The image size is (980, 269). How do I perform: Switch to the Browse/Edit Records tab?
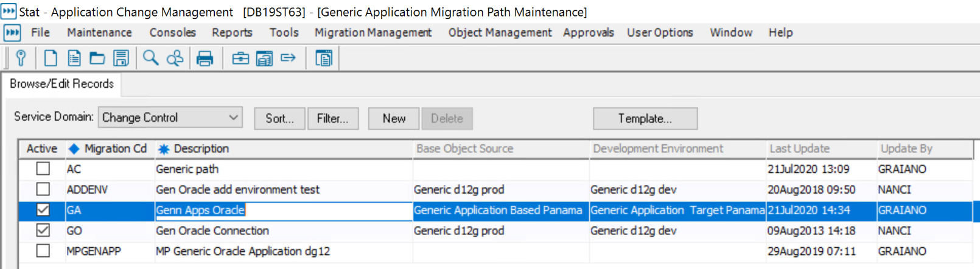(x=61, y=84)
